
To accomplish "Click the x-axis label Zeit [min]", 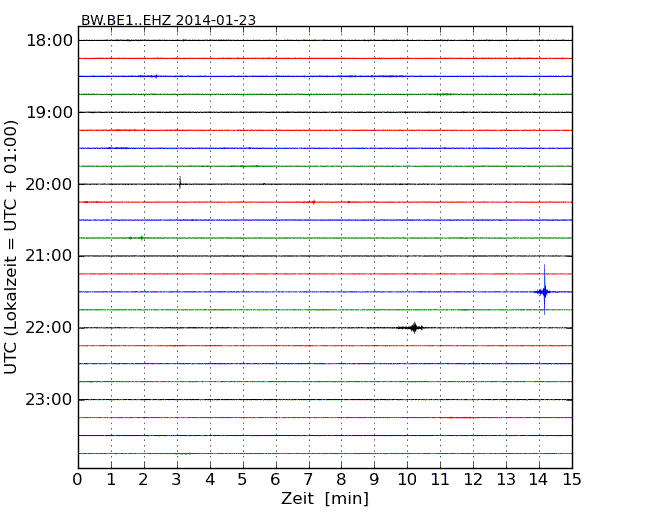I will coord(325,498).
